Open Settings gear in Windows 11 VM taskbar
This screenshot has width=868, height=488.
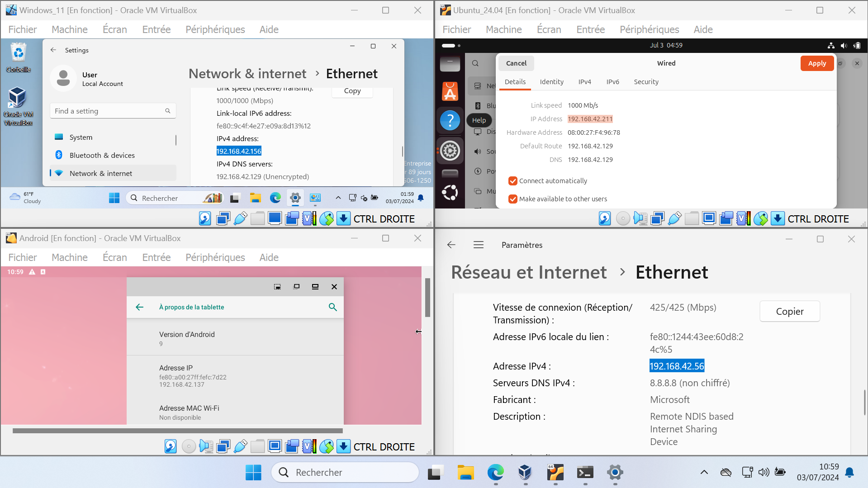click(x=295, y=198)
